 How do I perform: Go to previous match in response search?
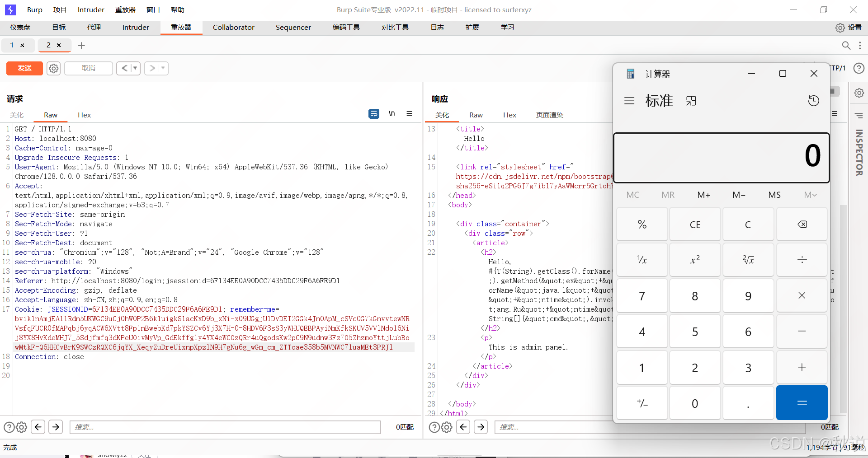pyautogui.click(x=463, y=427)
